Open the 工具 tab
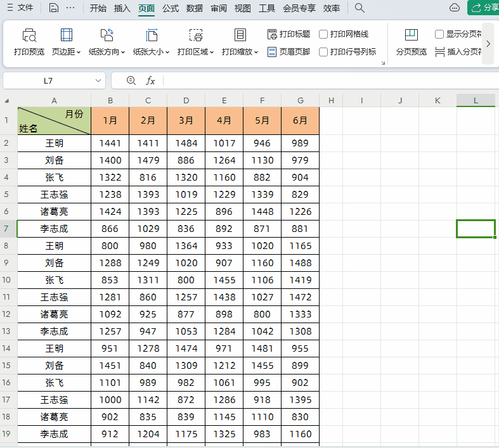Image resolution: width=499 pixels, height=448 pixels. pos(267,8)
